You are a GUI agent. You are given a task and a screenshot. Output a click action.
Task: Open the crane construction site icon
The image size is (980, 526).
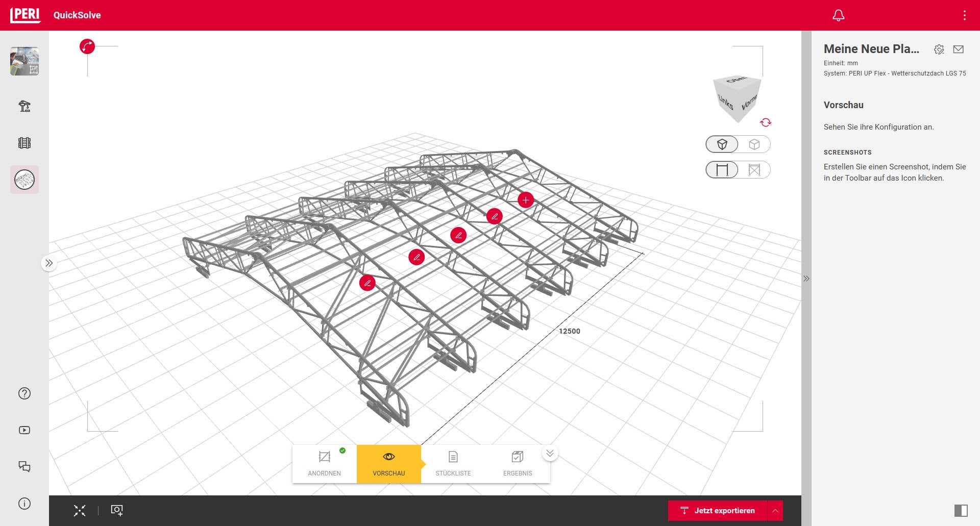[24, 106]
